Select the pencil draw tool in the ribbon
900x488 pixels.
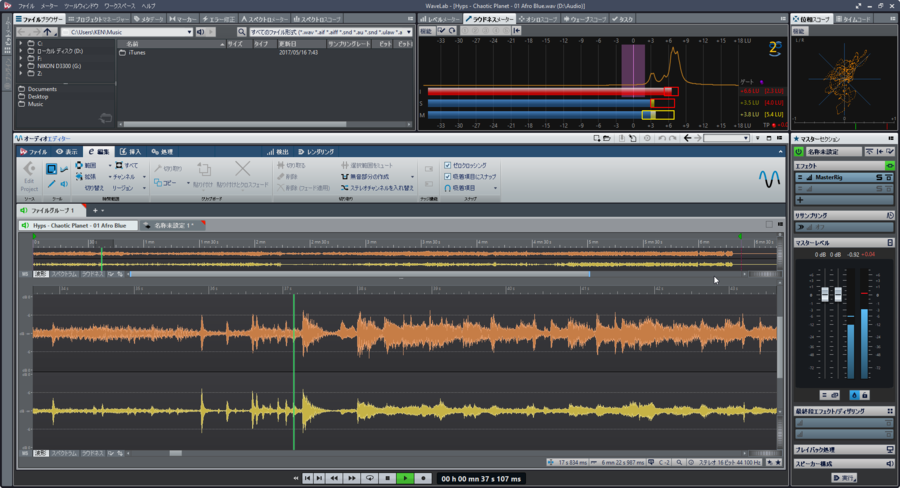tap(52, 184)
